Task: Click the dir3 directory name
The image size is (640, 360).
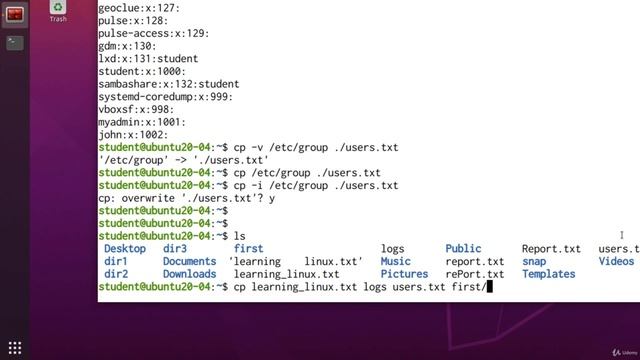Action: pyautogui.click(x=175, y=249)
